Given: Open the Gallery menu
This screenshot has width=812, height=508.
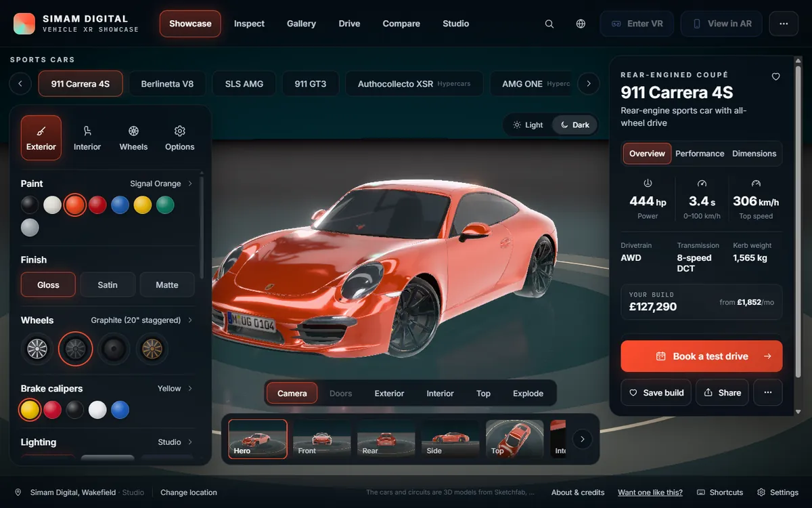Looking at the screenshot, I should click(x=301, y=24).
